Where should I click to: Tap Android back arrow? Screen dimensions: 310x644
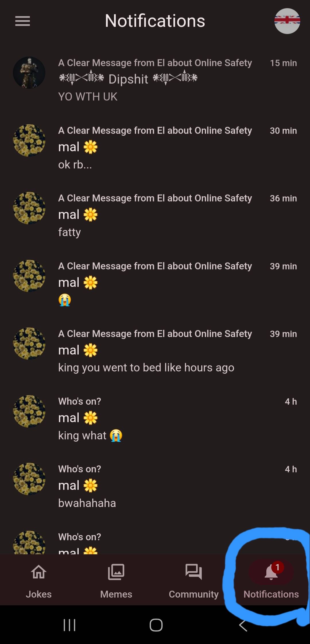pos(243,625)
